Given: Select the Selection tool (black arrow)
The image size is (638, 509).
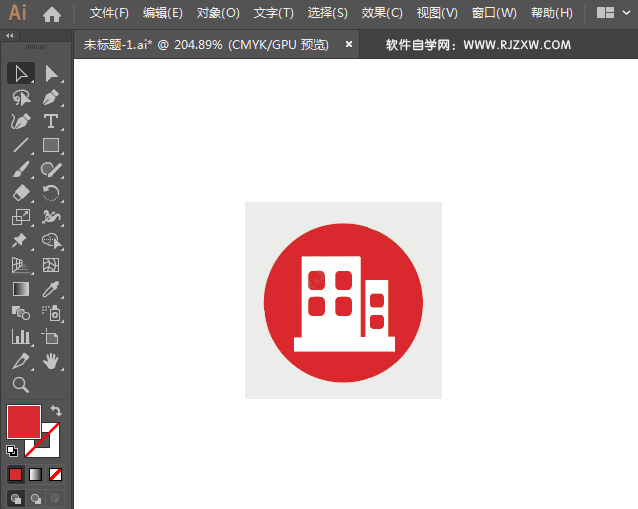Looking at the screenshot, I should tap(21, 74).
